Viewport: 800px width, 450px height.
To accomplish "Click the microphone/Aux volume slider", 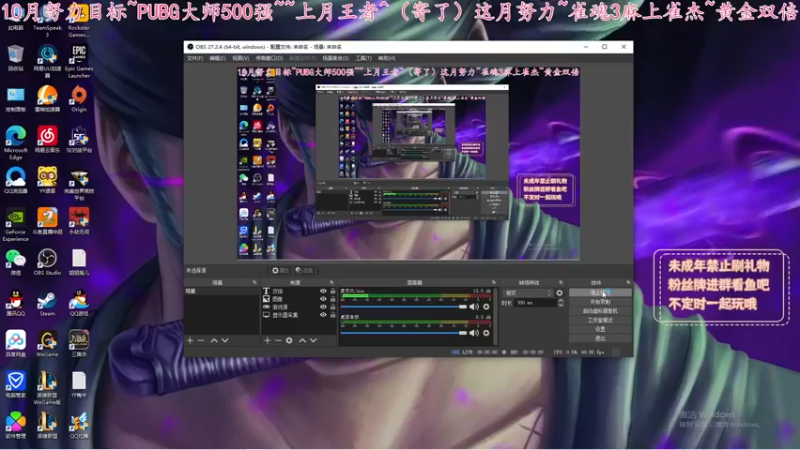I will (403, 307).
